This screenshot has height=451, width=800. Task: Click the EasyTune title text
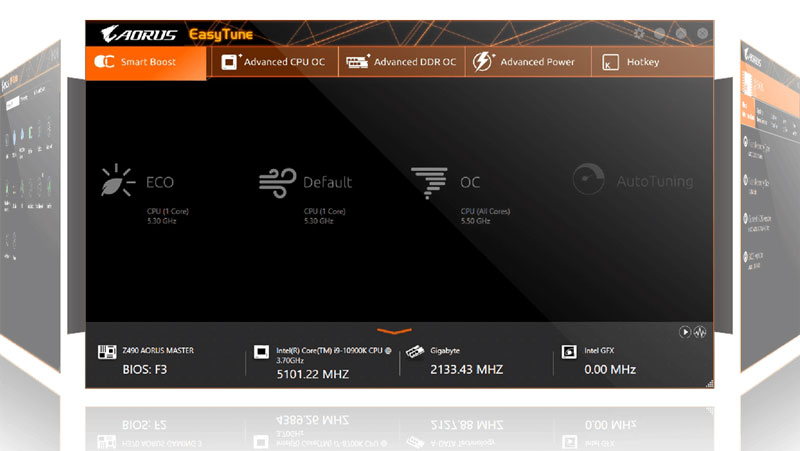(x=221, y=35)
